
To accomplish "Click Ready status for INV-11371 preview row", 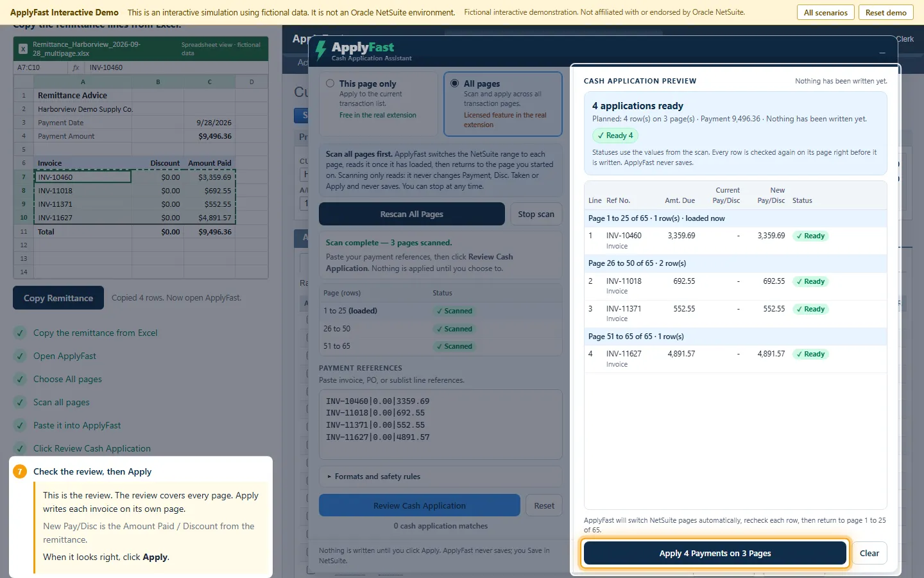I will point(810,309).
